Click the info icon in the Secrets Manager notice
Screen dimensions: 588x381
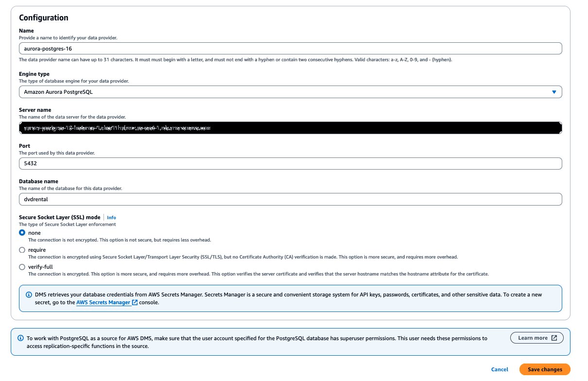click(29, 295)
